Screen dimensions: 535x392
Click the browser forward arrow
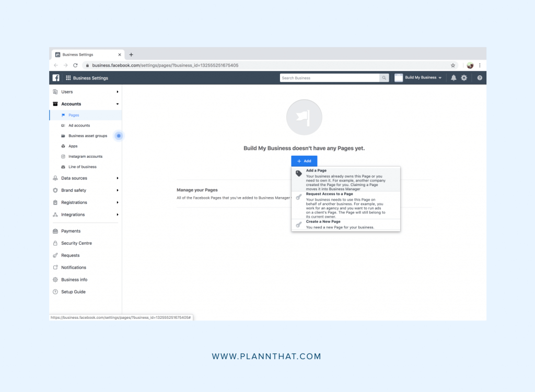[x=65, y=65]
